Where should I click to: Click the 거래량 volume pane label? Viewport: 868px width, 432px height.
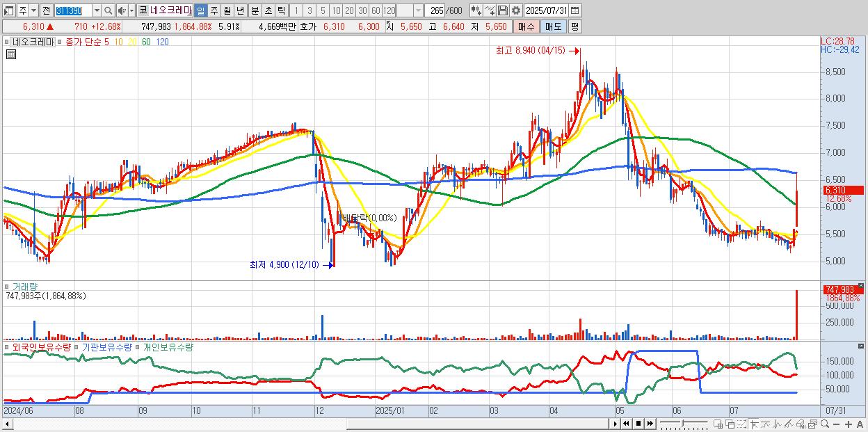point(24,287)
